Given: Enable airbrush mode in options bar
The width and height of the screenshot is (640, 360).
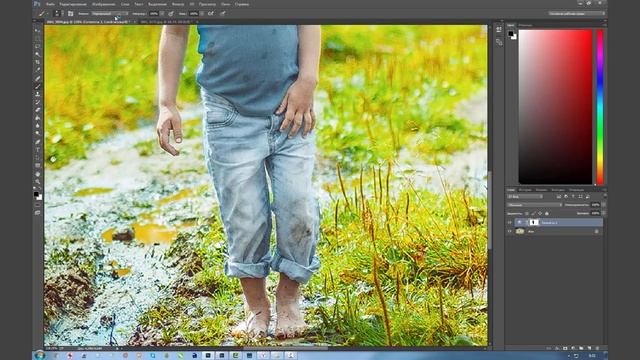Looking at the screenshot, I should (211, 13).
